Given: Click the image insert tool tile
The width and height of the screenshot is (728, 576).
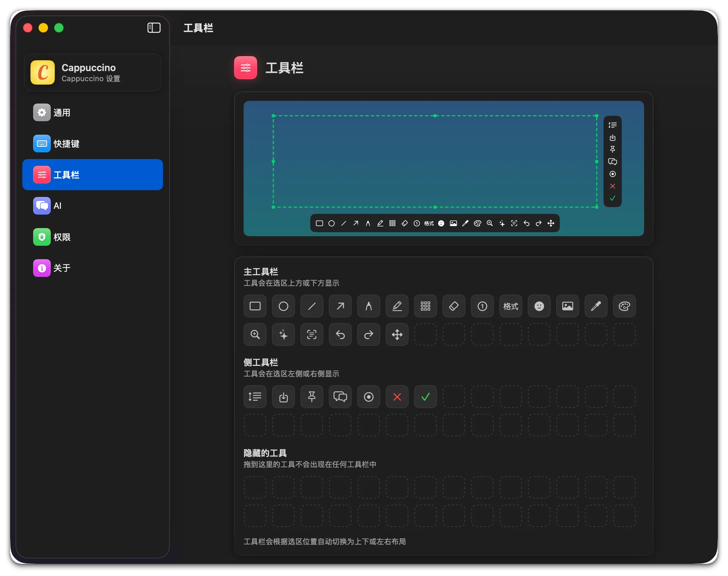Looking at the screenshot, I should [x=568, y=306].
